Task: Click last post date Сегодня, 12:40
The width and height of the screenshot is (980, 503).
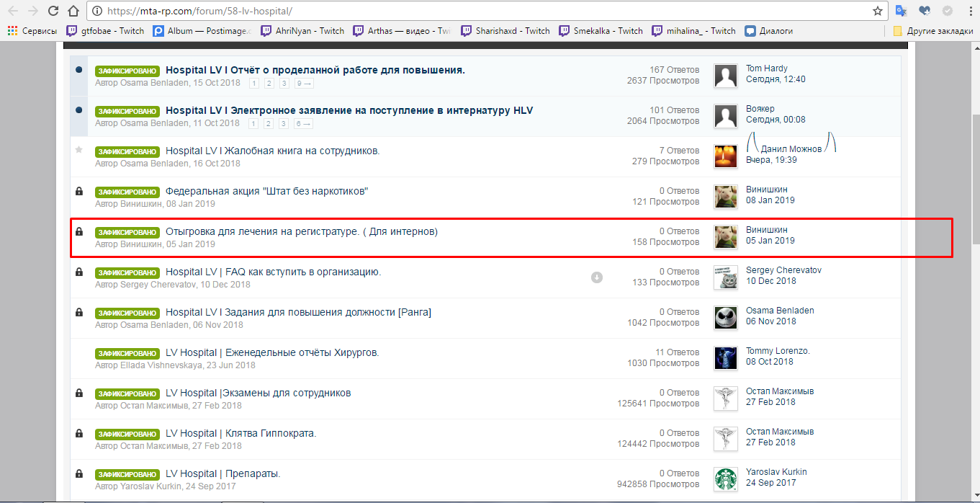Action: [776, 79]
